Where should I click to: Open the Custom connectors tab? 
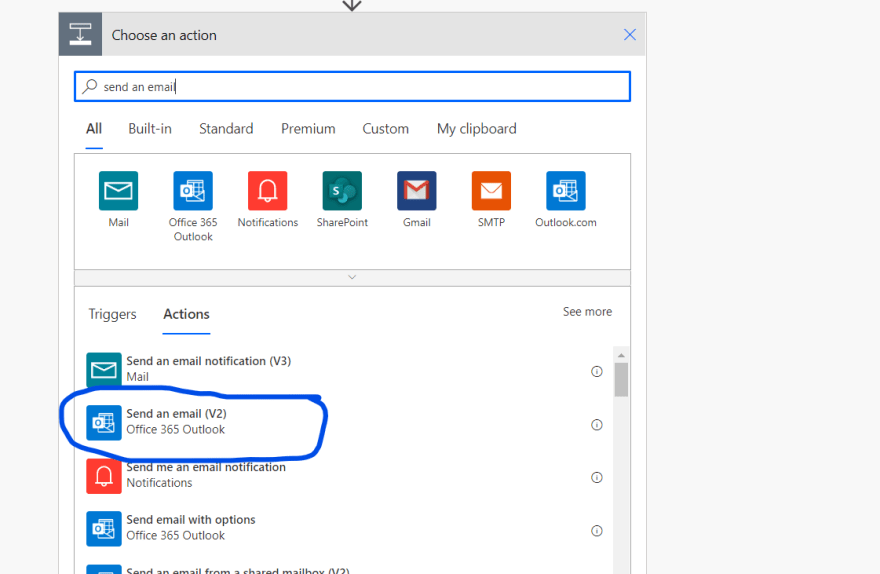[386, 129]
